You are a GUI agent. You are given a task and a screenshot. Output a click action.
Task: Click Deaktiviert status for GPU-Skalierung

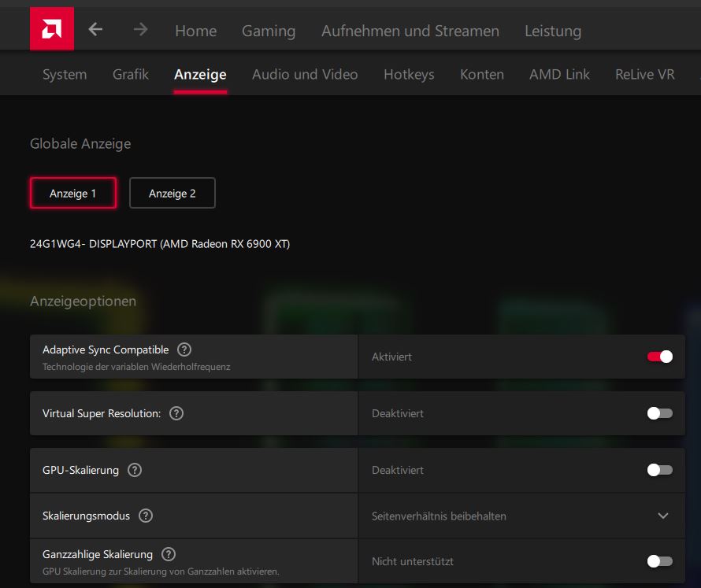tap(398, 471)
